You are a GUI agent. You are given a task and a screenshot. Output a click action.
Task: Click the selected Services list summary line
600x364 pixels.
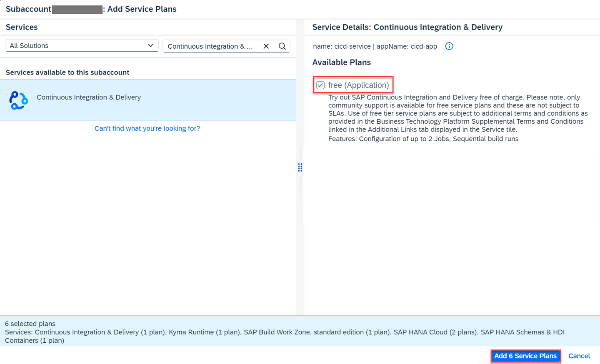click(285, 336)
